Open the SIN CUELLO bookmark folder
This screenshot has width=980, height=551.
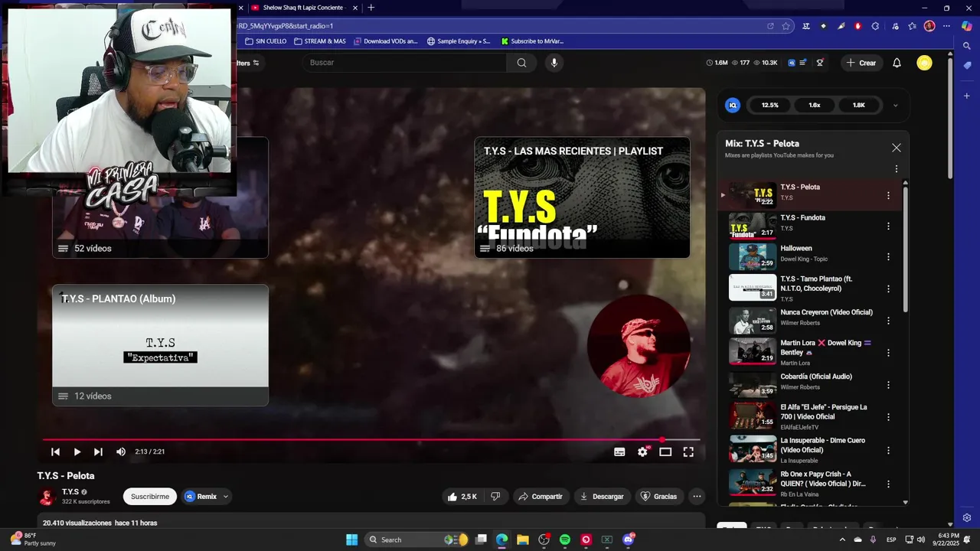(266, 41)
